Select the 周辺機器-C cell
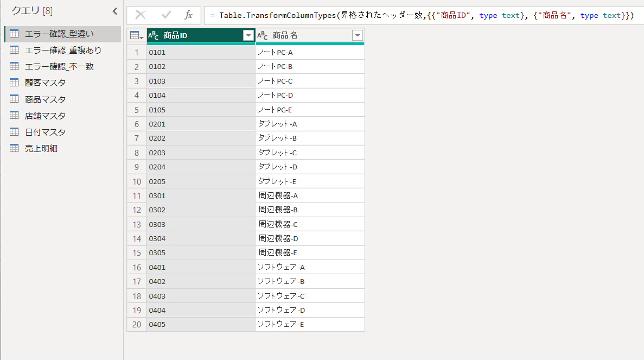This screenshot has height=360, width=644. coord(310,224)
